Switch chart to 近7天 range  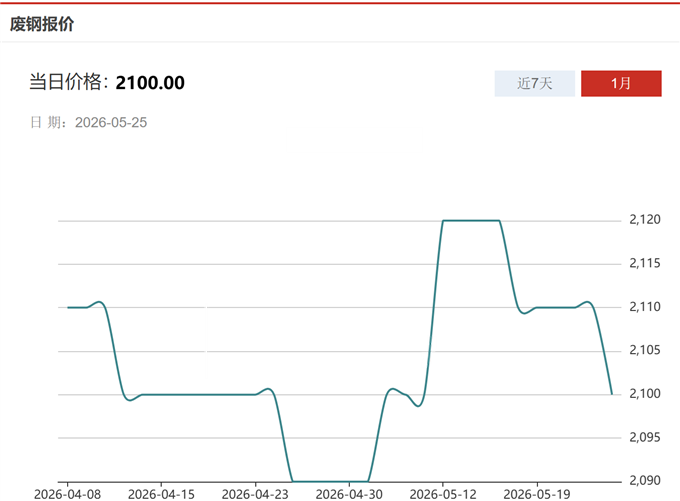coord(534,83)
